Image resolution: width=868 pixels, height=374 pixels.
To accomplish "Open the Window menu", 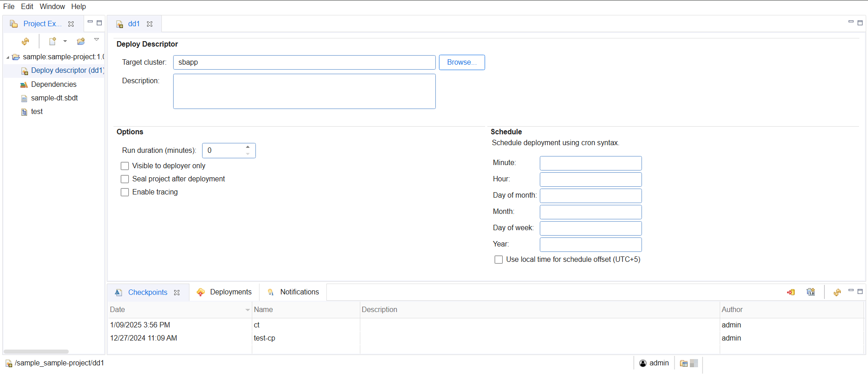I will 52,6.
